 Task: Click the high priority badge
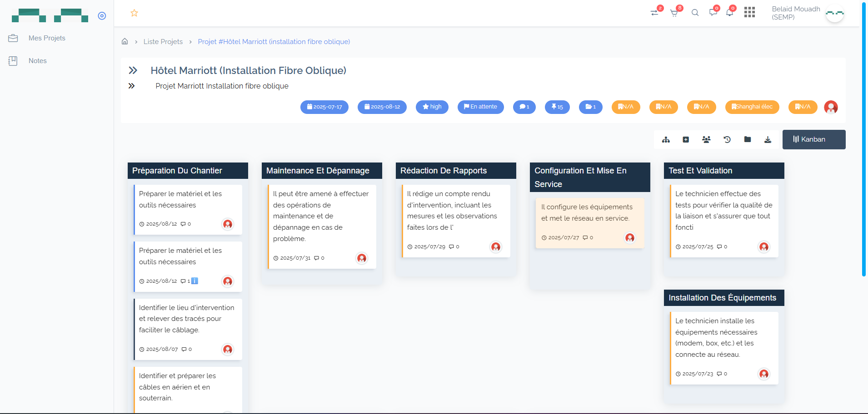pos(432,107)
